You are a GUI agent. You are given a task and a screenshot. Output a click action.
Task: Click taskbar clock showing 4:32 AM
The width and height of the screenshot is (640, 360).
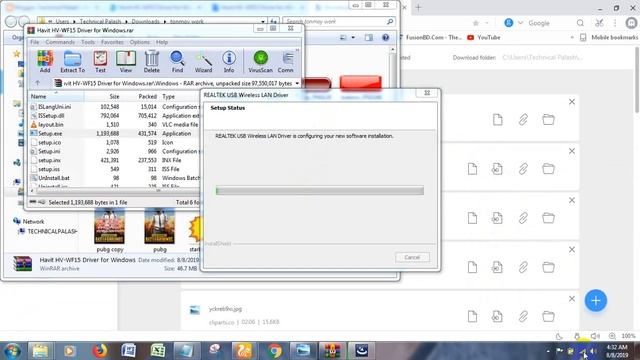pyautogui.click(x=617, y=351)
